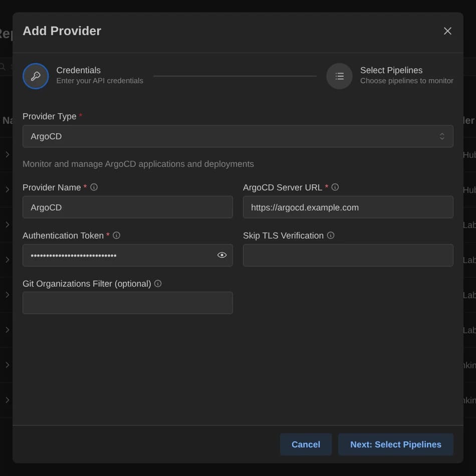The width and height of the screenshot is (476, 476).
Task: Click the Cancel button
Action: coord(306,444)
